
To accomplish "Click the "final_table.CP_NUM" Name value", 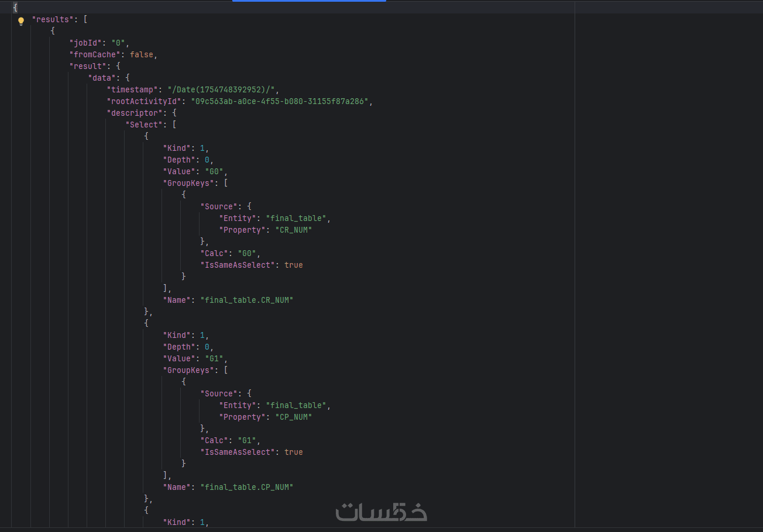I will click(x=246, y=487).
